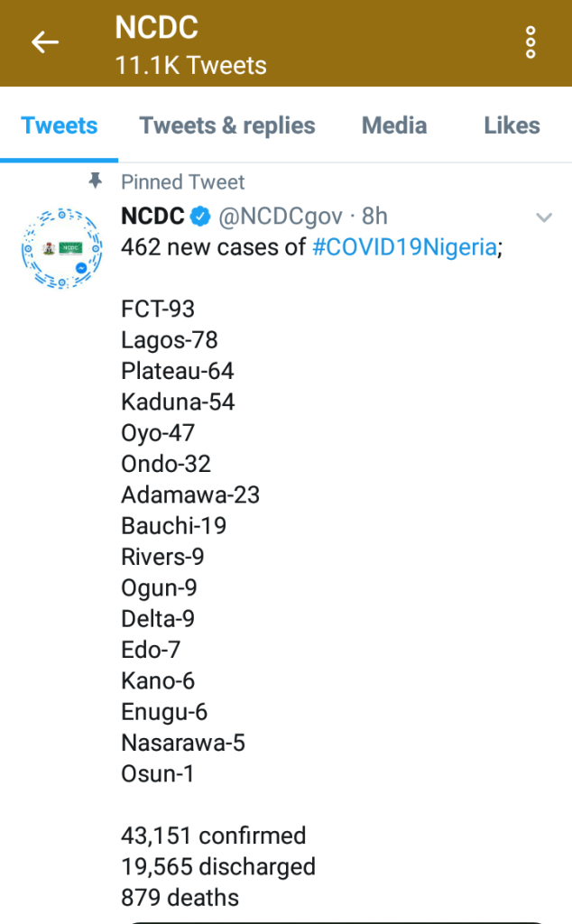Tap the back arrow icon
This screenshot has width=572, height=924.
[x=45, y=42]
